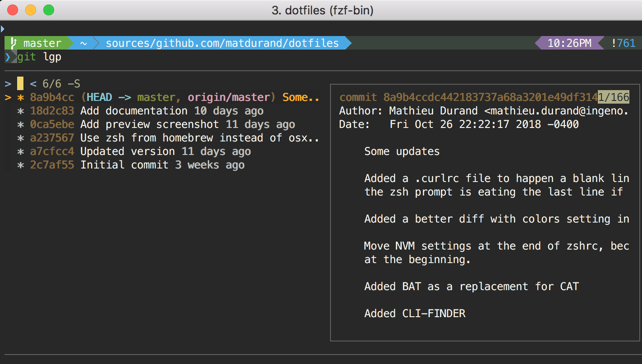Click the 'Move NVM settings' line
Viewport: 642px width, 364px height.
click(497, 246)
